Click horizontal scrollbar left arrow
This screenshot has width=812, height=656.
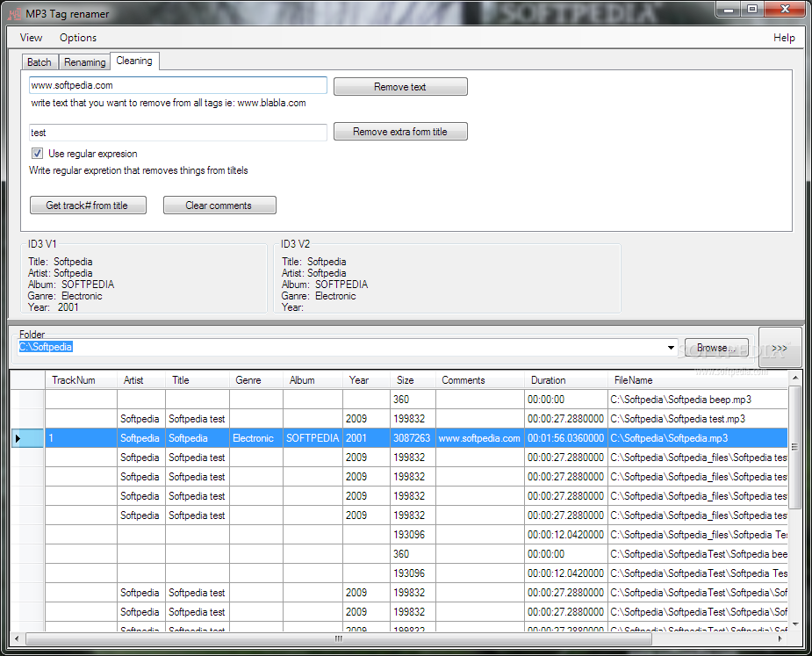pyautogui.click(x=17, y=639)
